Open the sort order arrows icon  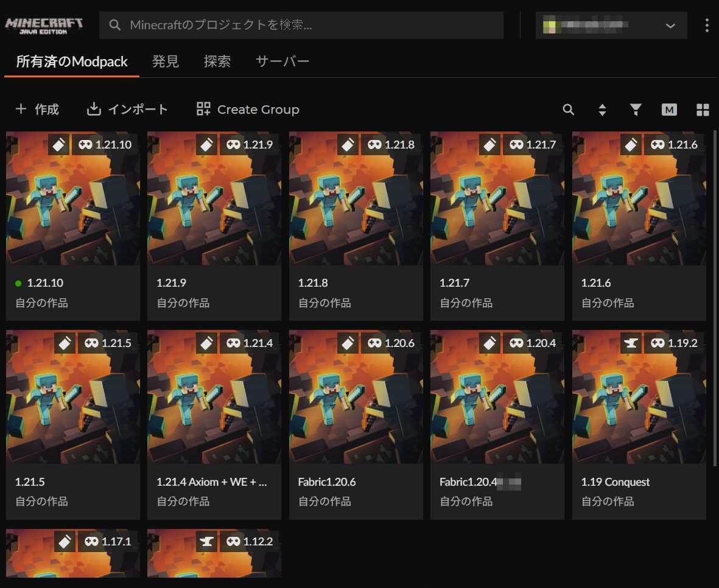602,110
